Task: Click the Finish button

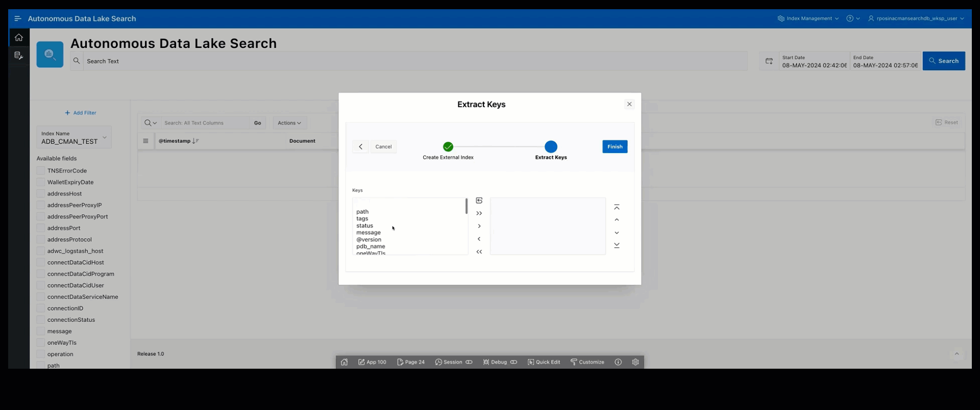Action: [x=615, y=146]
